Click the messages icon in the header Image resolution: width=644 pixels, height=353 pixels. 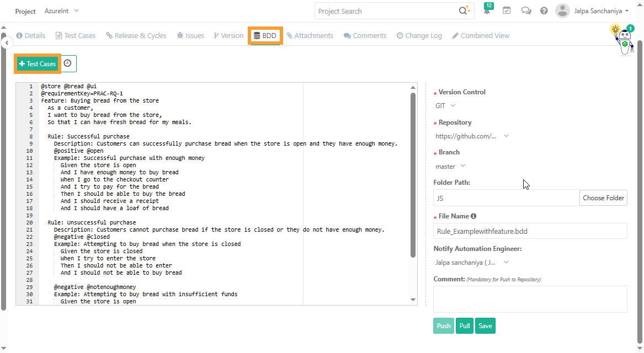click(x=525, y=10)
